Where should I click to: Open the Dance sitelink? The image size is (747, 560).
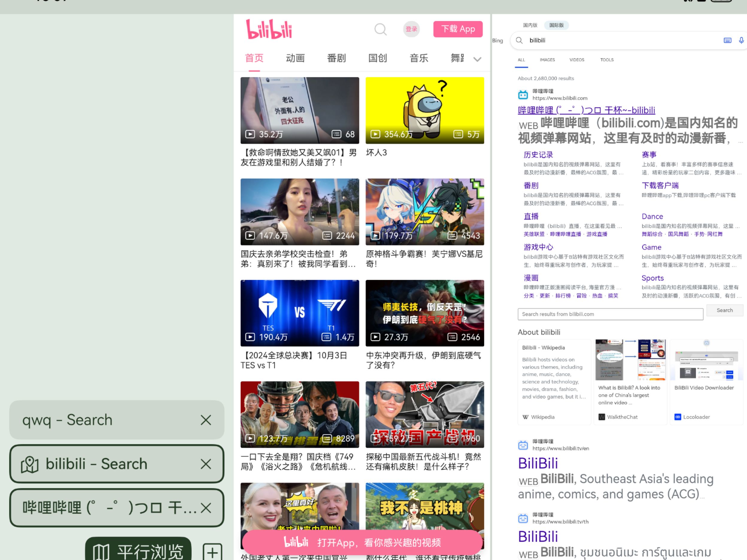[x=652, y=216]
